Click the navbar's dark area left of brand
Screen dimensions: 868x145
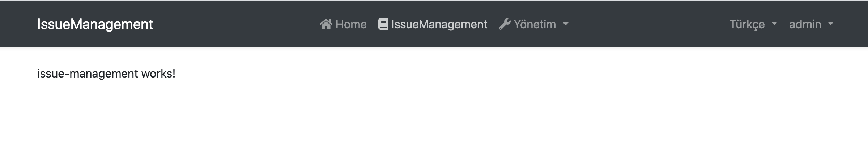coord(18,24)
